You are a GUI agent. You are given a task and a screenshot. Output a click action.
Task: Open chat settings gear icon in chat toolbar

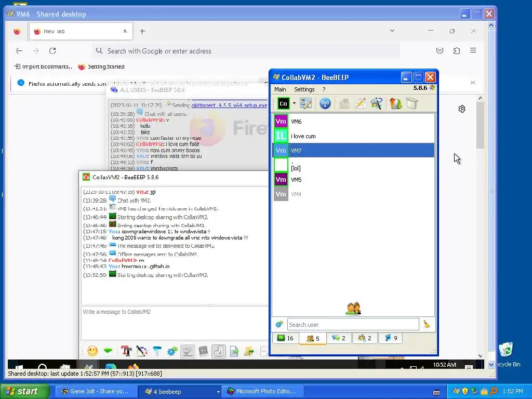(x=172, y=351)
